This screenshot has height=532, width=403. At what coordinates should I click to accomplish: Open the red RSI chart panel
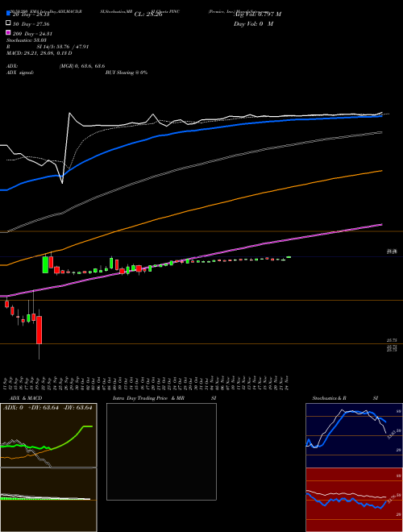[x=354, y=500]
